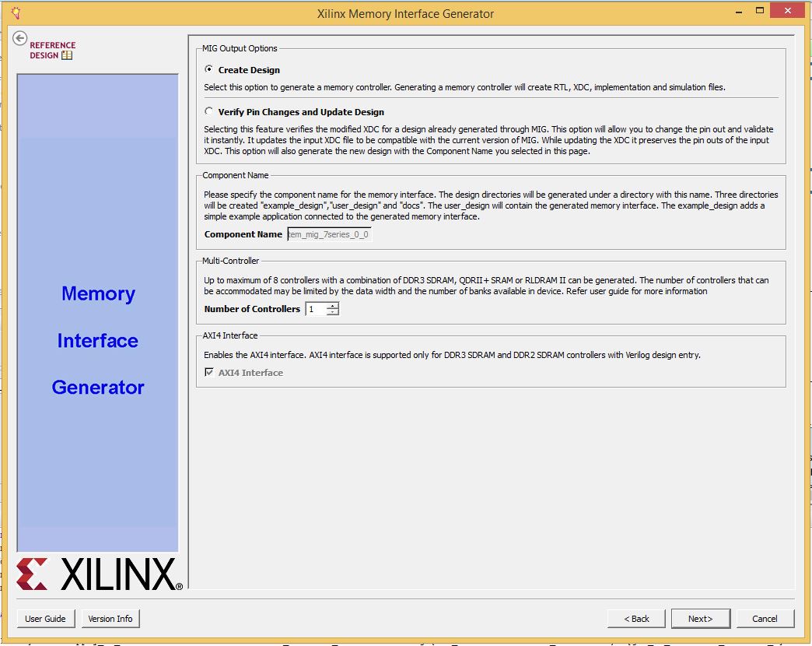This screenshot has width=812, height=646.
Task: Minimize the Memory Interface Generator window
Action: click(738, 11)
